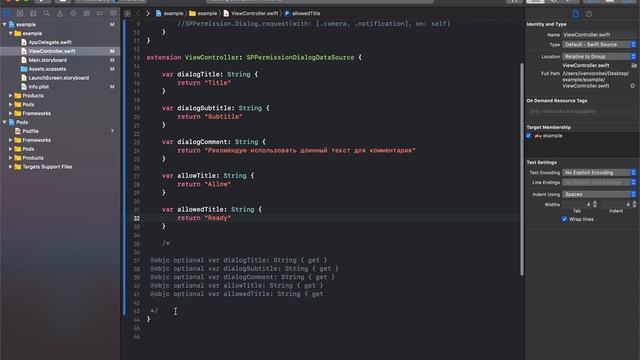Choose file location folder icon
The image size is (640, 360).
coord(634,65)
